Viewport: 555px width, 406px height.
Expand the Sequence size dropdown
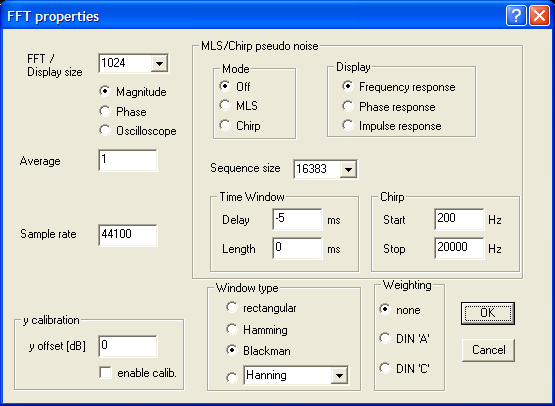click(348, 169)
